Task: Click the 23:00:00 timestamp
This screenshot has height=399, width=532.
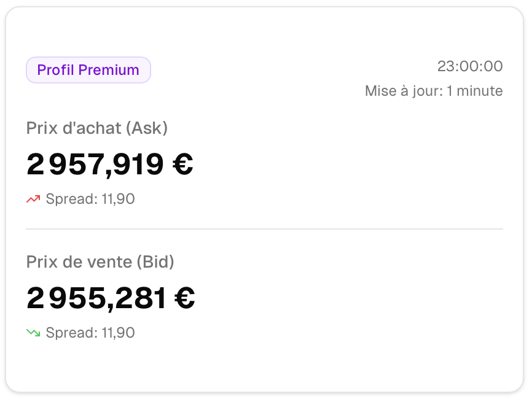Action: coord(470,66)
